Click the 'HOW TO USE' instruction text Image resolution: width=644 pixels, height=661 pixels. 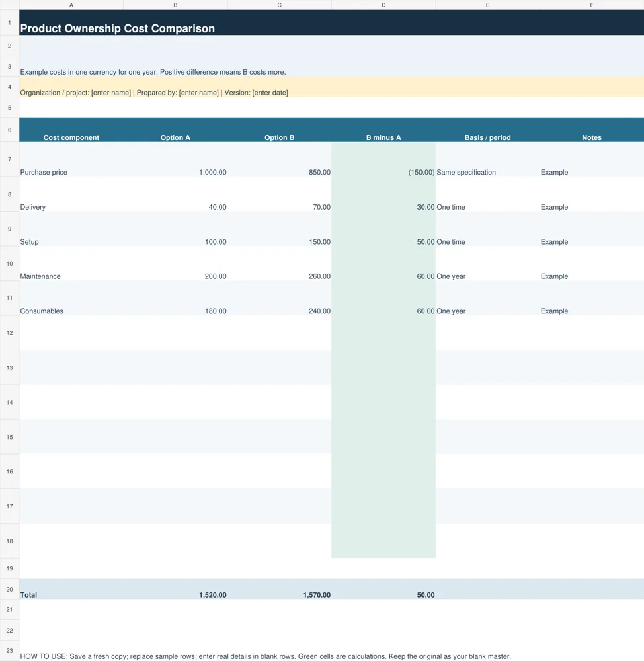(265, 656)
